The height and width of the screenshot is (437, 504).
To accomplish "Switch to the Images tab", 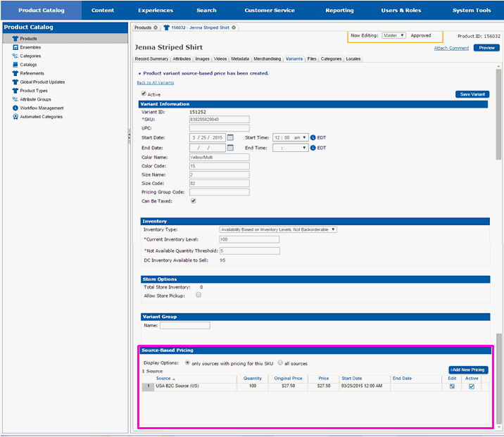I will [202, 59].
